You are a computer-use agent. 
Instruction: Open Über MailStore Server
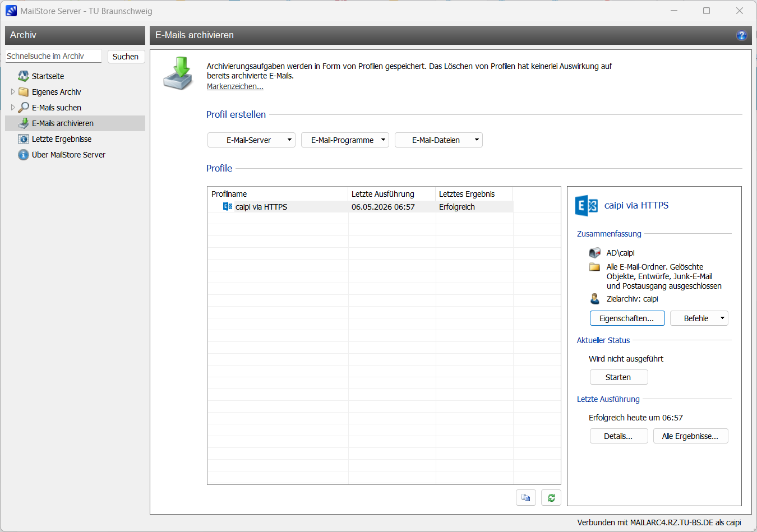pos(68,155)
